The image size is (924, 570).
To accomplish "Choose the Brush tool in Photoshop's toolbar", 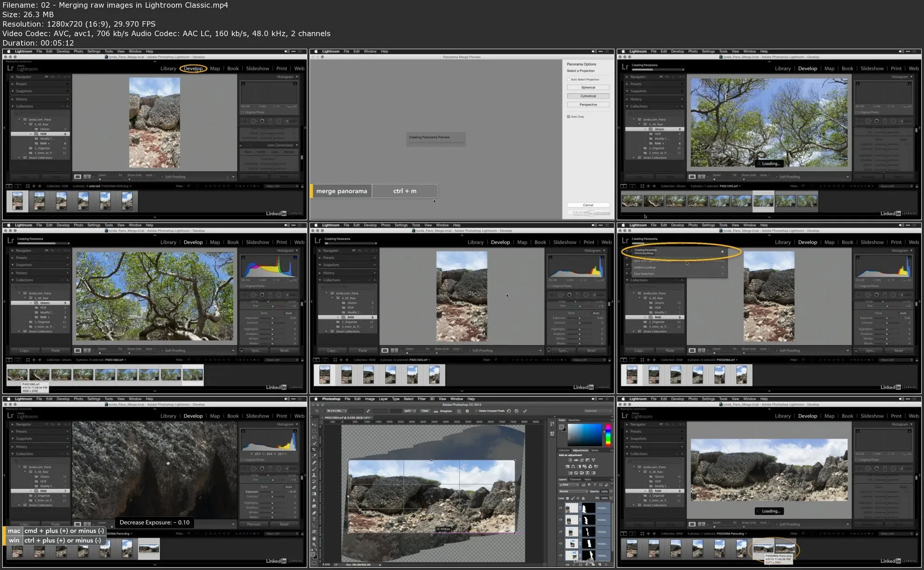I will click(x=314, y=469).
